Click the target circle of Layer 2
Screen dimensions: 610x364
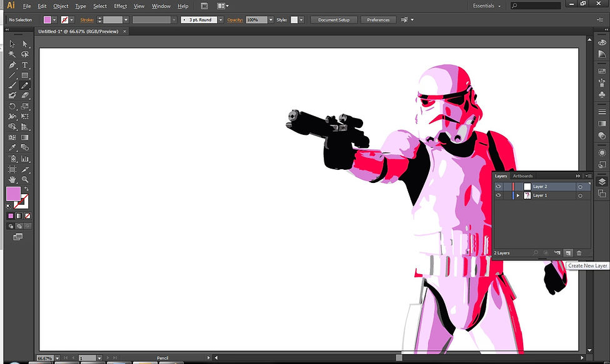pos(580,187)
